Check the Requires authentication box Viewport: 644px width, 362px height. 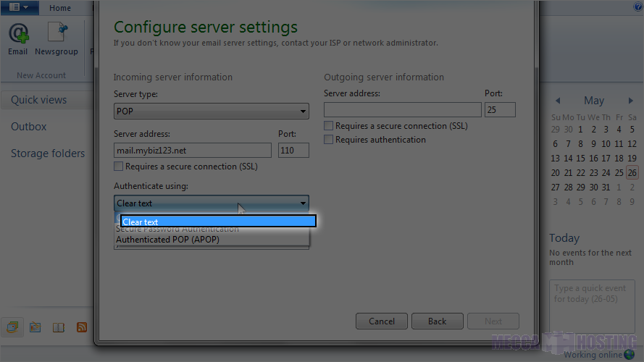[329, 140]
